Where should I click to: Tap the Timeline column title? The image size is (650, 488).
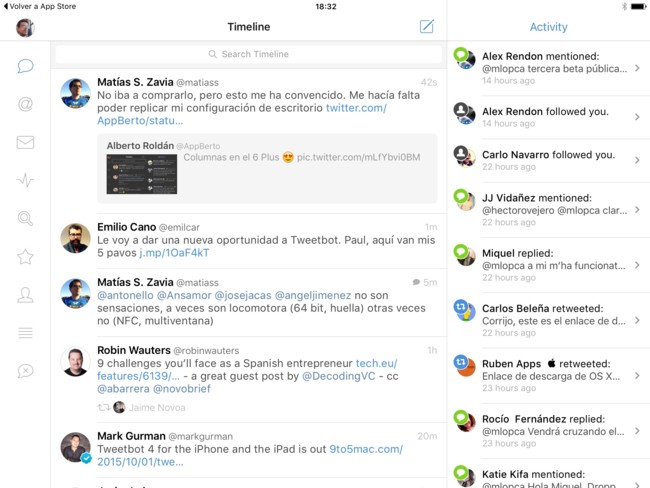click(249, 27)
